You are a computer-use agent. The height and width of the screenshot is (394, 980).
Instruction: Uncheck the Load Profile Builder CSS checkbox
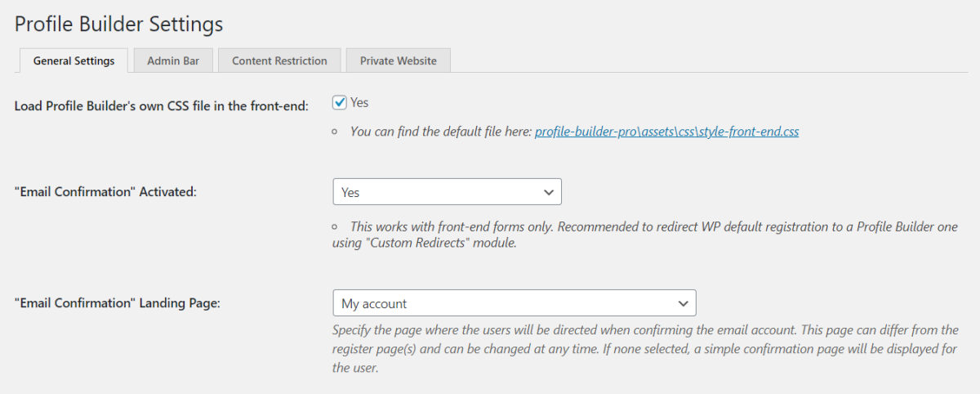340,103
